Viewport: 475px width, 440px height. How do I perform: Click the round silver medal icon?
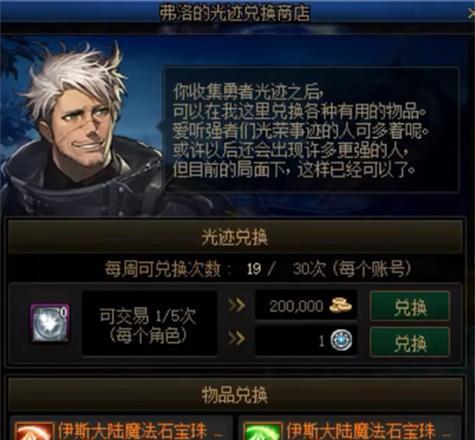341,340
